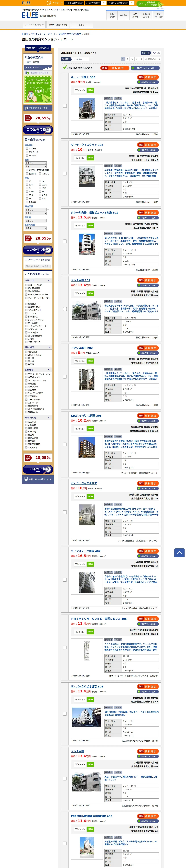Go to results page 2
The image size is (186, 868).
point(128,59)
